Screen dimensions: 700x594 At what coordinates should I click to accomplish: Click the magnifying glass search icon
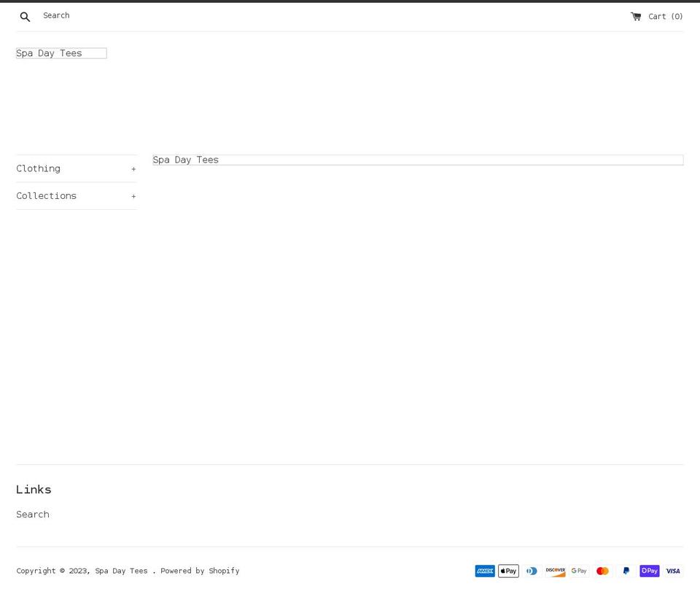coord(25,17)
